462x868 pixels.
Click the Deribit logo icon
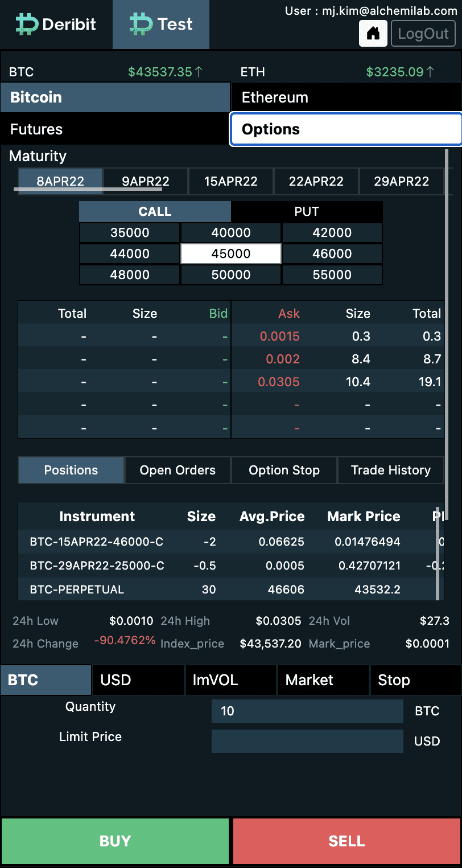27,24
